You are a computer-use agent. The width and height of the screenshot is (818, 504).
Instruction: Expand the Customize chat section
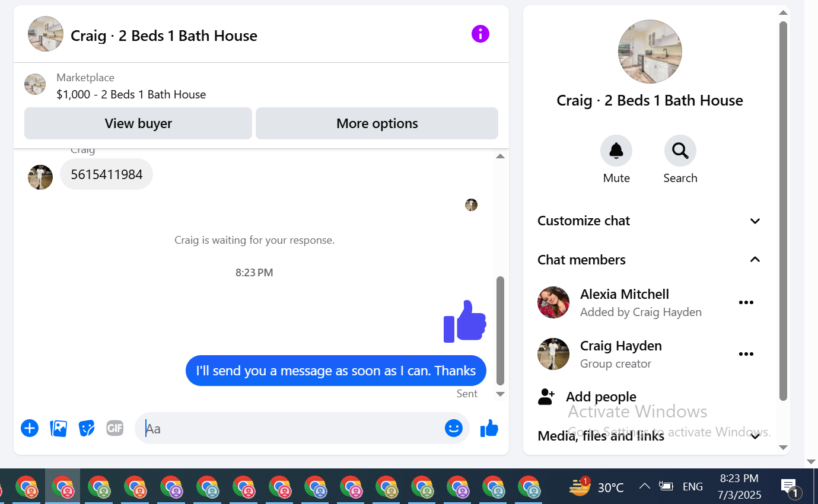650,221
